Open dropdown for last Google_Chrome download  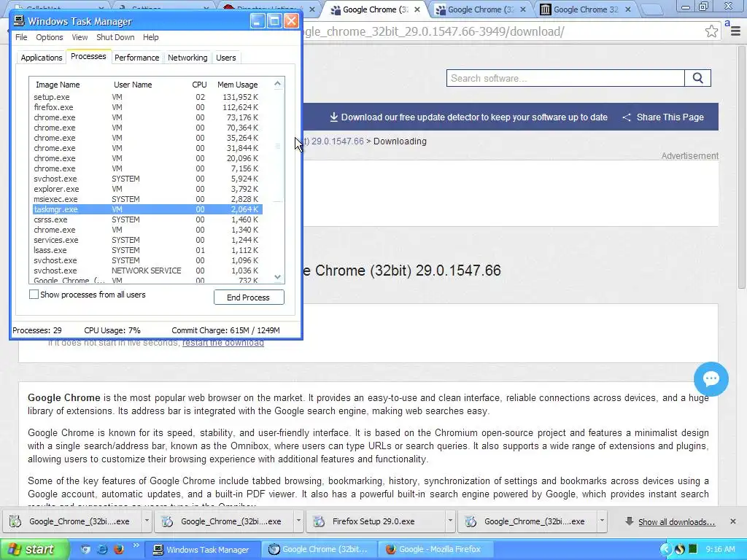point(602,521)
